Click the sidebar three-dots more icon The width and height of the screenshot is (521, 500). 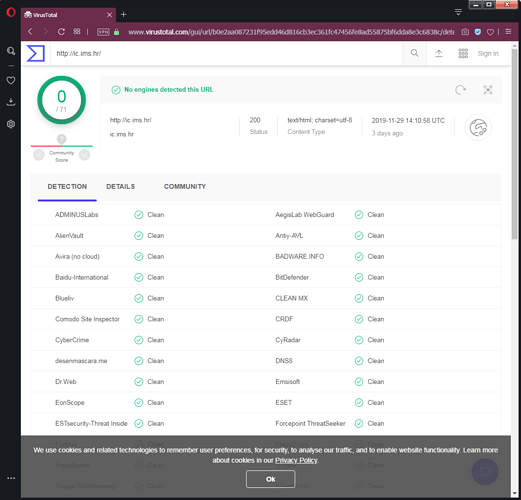pos(11,478)
